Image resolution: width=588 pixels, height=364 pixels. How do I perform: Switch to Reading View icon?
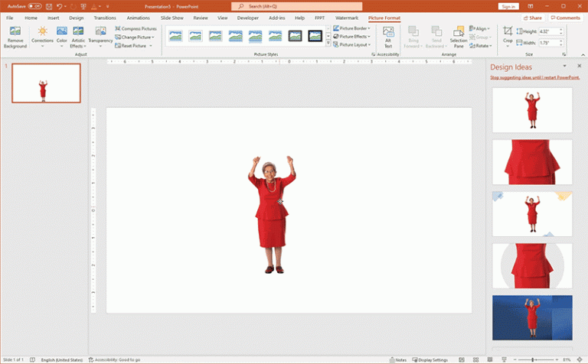(x=490, y=360)
